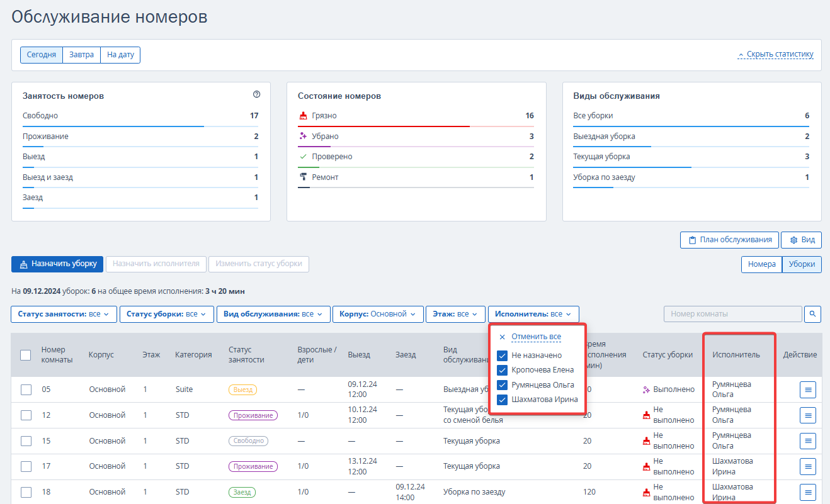Click the Номер комнаты column header
This screenshot has height=504, width=830.
(57, 355)
